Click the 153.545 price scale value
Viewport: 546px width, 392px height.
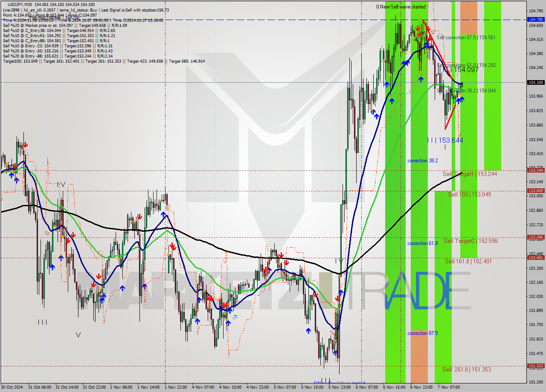click(x=536, y=139)
